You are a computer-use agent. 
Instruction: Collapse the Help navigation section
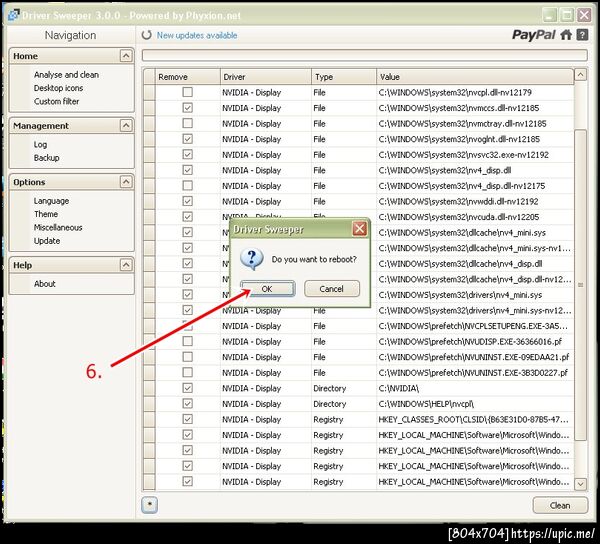[x=126, y=265]
